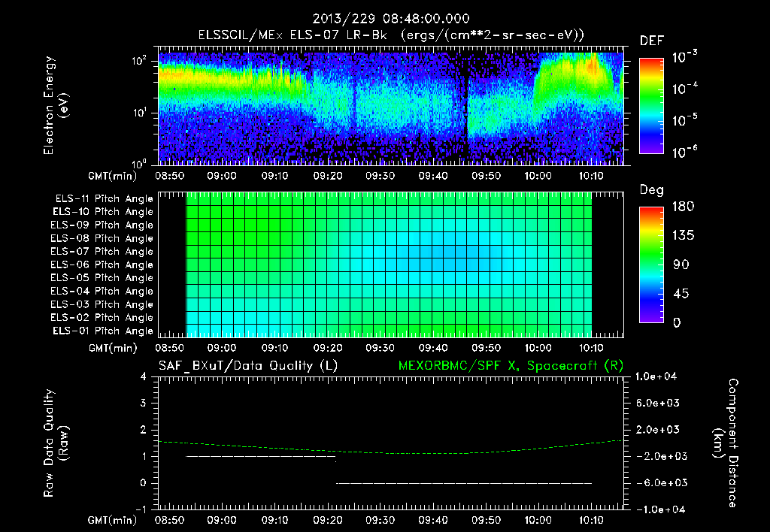This screenshot has width=770, height=532.
Task: Click the ELS-09 Pitch Angle row label
Action: pos(102,225)
